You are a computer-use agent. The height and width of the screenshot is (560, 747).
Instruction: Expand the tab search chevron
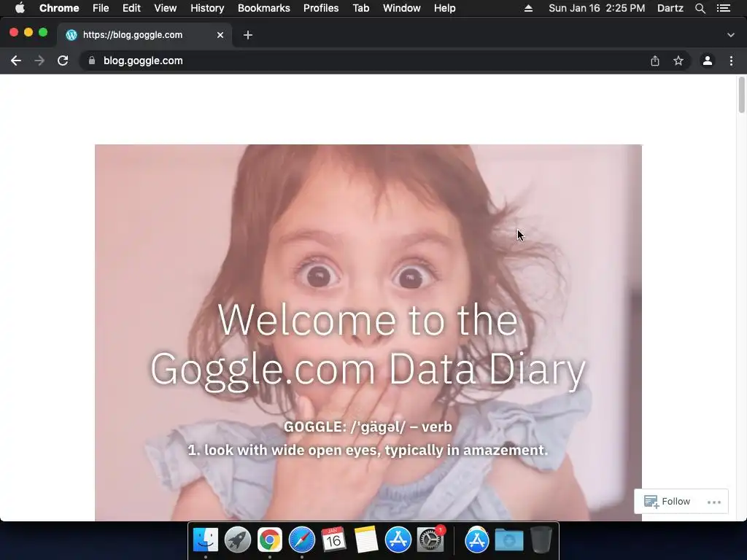(x=731, y=35)
